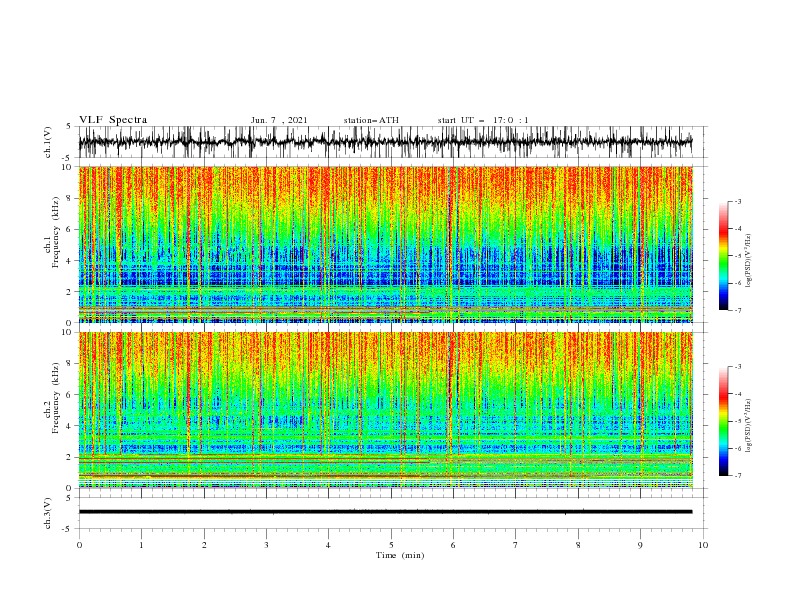The image size is (792, 612).
Task: Click the ch.1 spectrogram panel
Action: pos(385,244)
